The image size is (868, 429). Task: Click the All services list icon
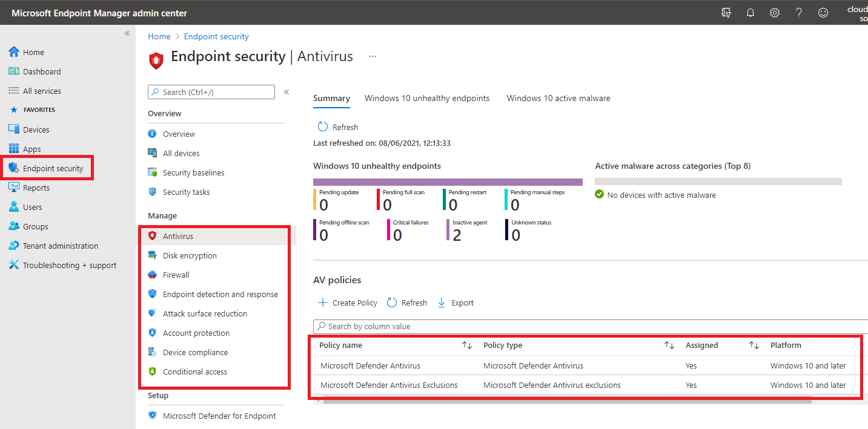[x=14, y=91]
